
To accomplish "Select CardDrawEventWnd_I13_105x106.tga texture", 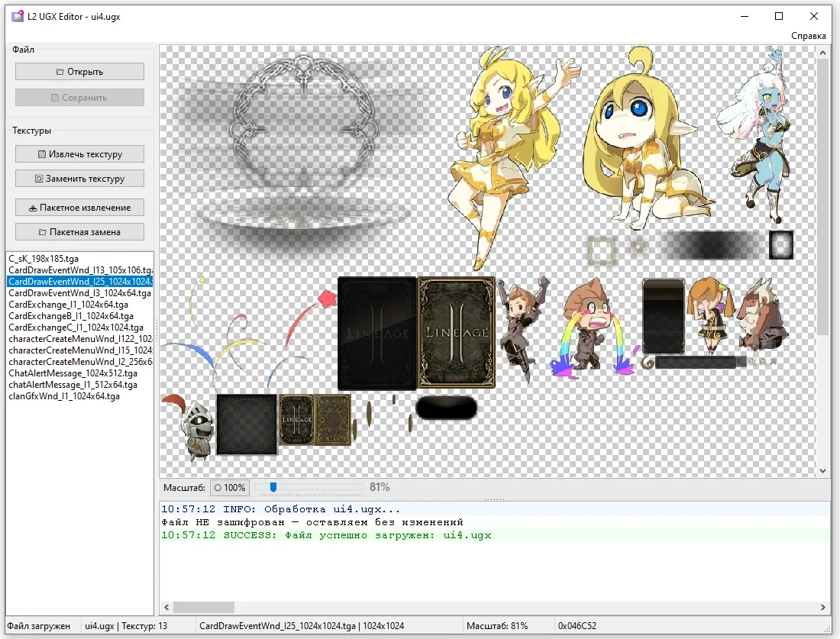I will coord(80,270).
